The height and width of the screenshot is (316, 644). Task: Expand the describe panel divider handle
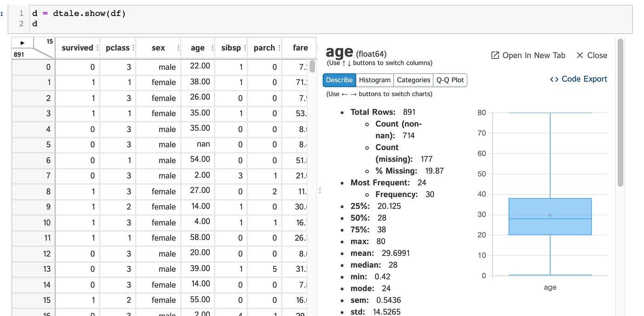(320, 190)
